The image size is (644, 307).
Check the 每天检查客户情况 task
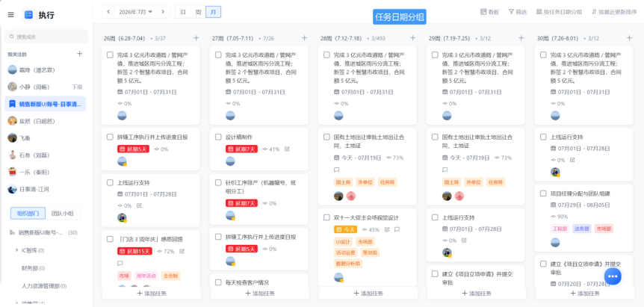218,282
